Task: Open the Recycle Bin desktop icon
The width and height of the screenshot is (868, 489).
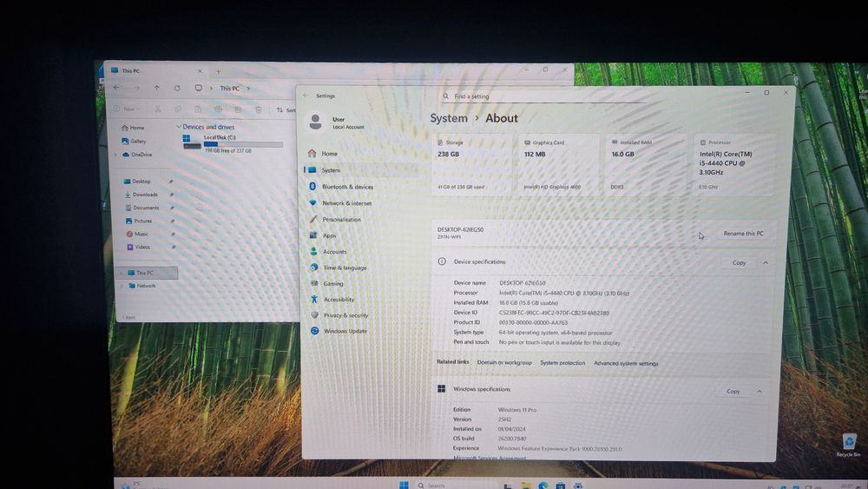Action: [x=849, y=446]
